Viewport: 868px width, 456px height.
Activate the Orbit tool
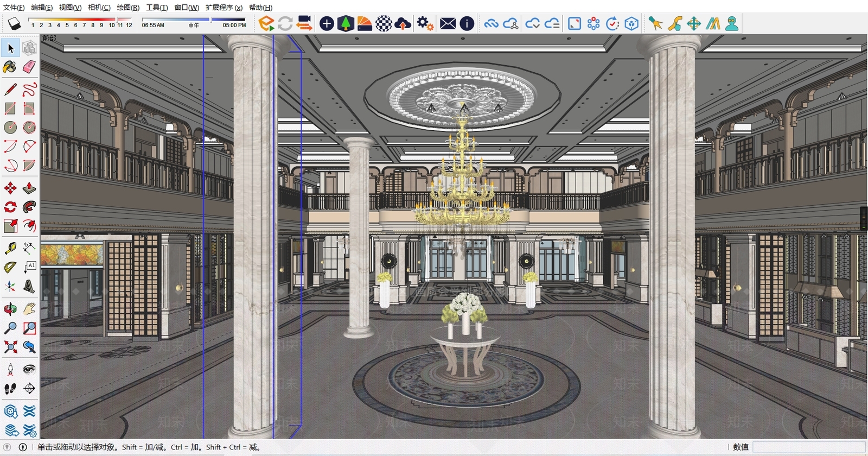(x=10, y=309)
